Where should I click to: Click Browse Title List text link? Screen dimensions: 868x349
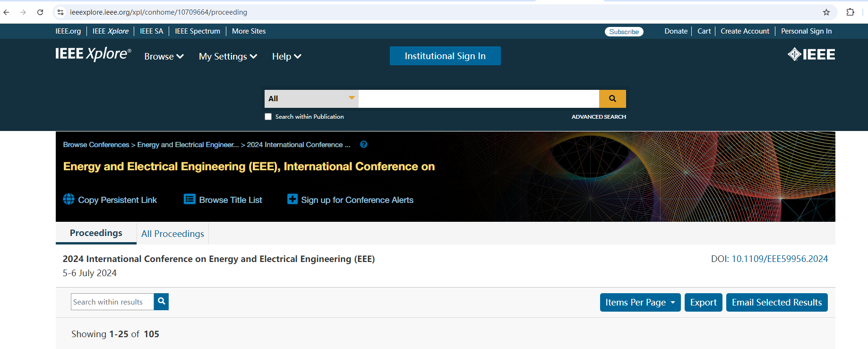coord(231,200)
